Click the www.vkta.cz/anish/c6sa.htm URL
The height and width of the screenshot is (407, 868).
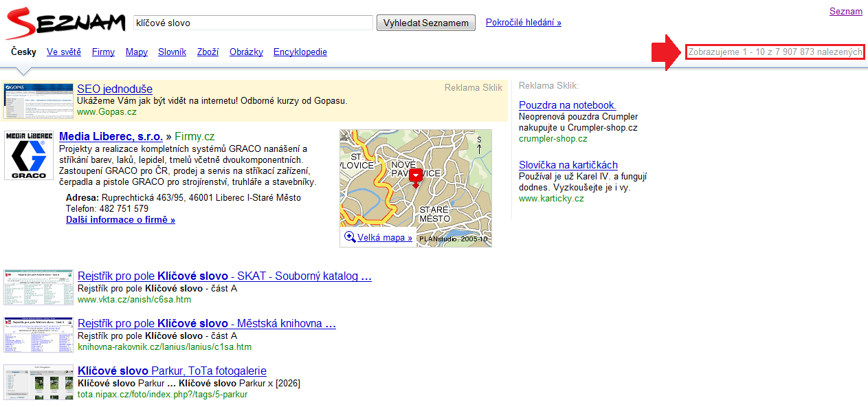pos(134,299)
